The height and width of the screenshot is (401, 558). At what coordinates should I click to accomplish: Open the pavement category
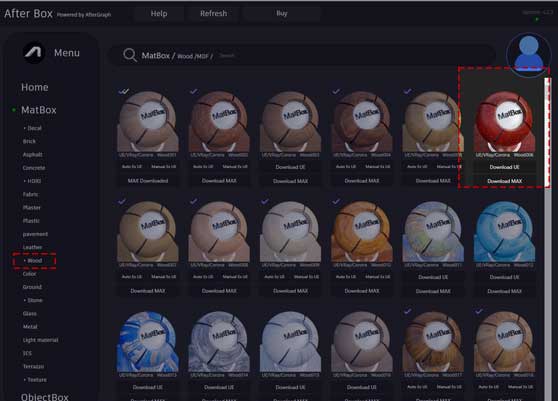(35, 234)
